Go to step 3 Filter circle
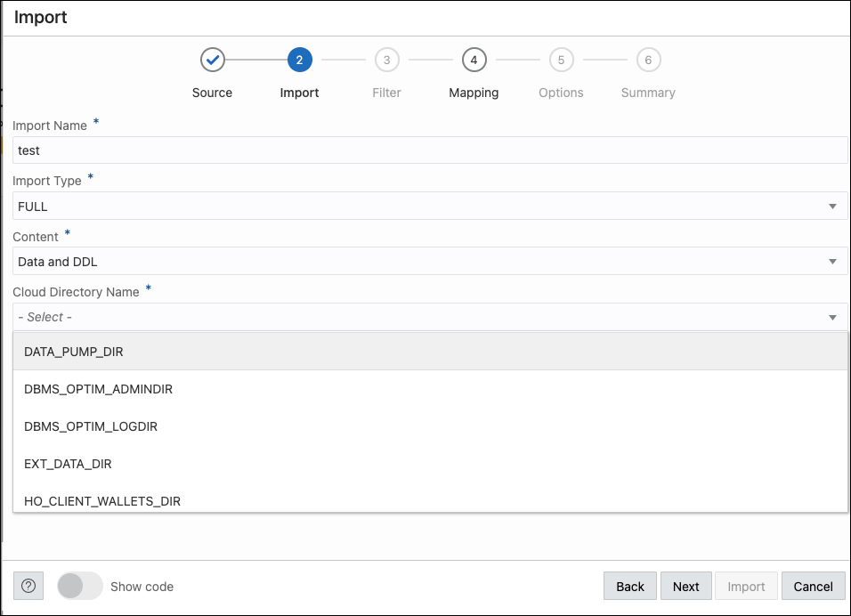 coord(387,60)
